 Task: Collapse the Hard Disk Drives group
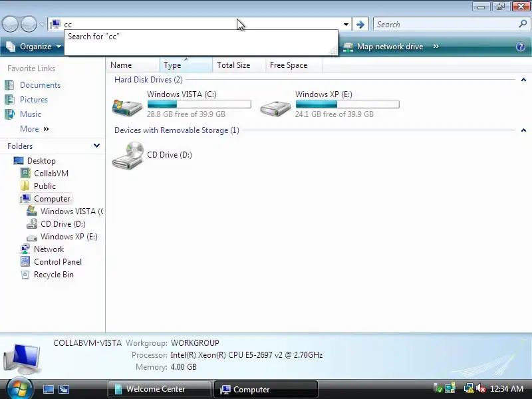[523, 80]
